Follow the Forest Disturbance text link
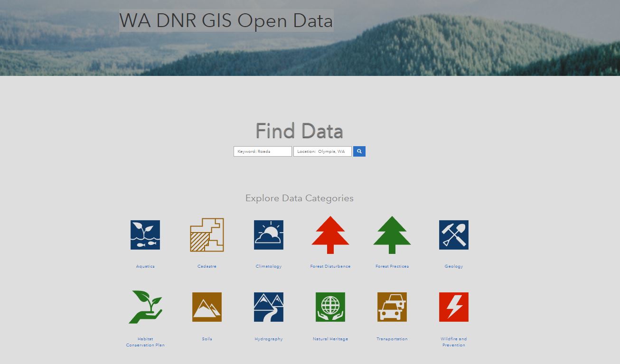This screenshot has width=620, height=364. [330, 266]
